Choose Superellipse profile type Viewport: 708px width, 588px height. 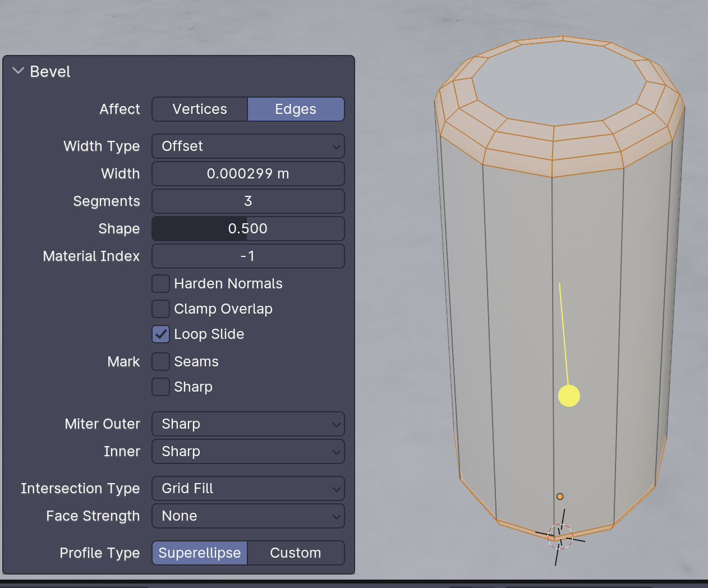[200, 553]
